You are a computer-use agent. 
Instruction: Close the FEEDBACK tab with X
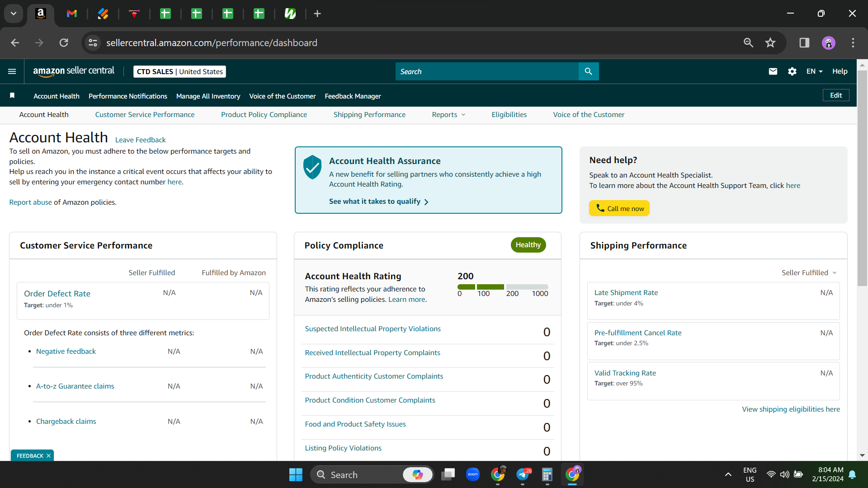(x=48, y=455)
